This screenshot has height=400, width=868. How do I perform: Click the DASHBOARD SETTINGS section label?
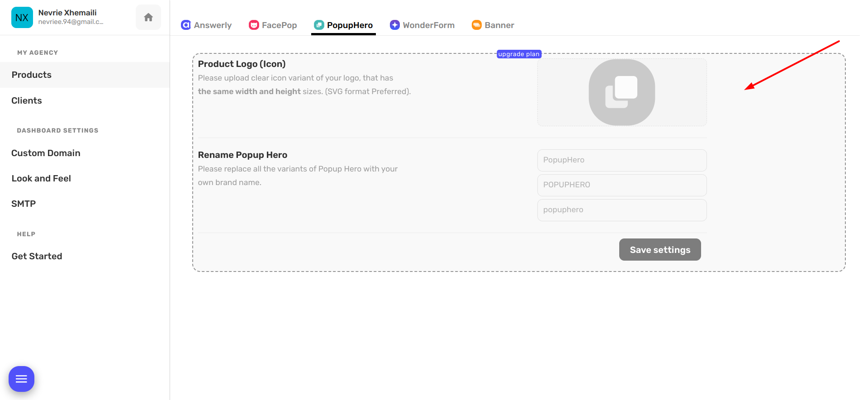tap(57, 130)
